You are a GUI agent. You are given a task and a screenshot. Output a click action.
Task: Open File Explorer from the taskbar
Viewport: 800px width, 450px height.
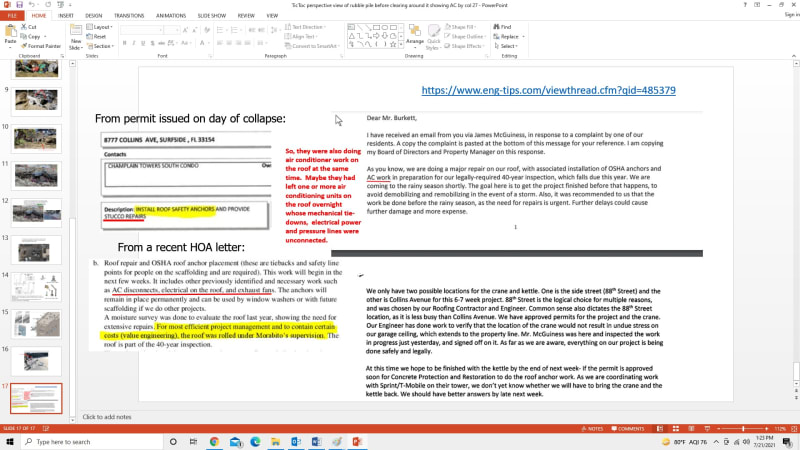[x=276, y=441]
